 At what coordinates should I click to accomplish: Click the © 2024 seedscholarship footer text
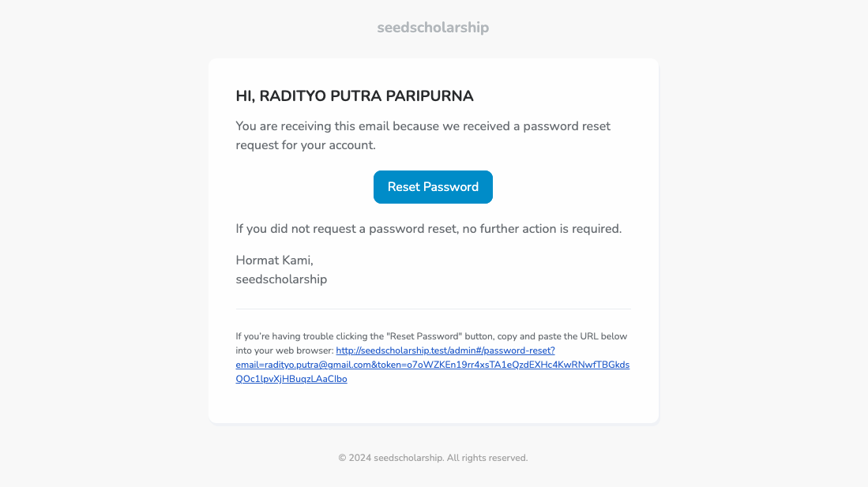point(391,458)
